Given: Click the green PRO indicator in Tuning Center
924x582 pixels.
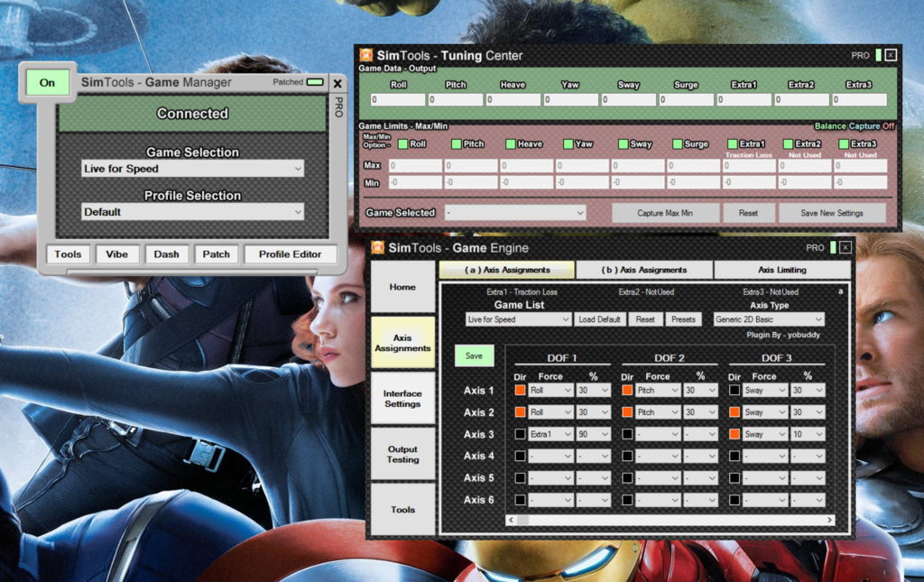Looking at the screenshot, I should (x=878, y=55).
